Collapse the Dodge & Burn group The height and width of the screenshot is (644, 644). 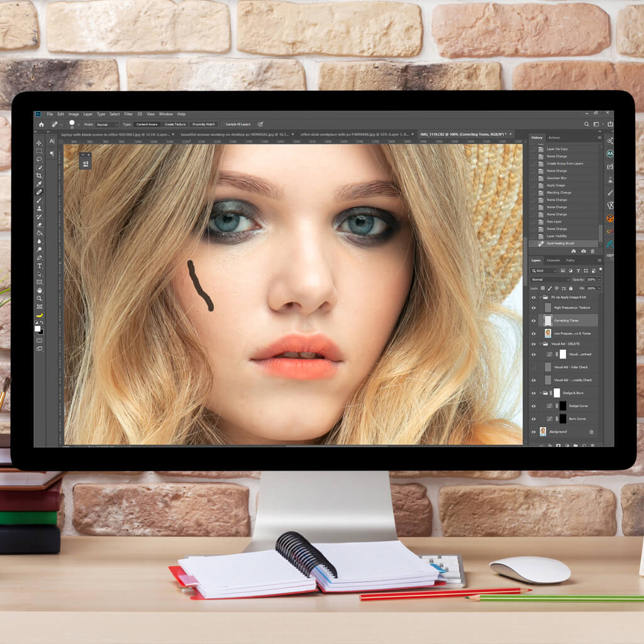click(541, 393)
